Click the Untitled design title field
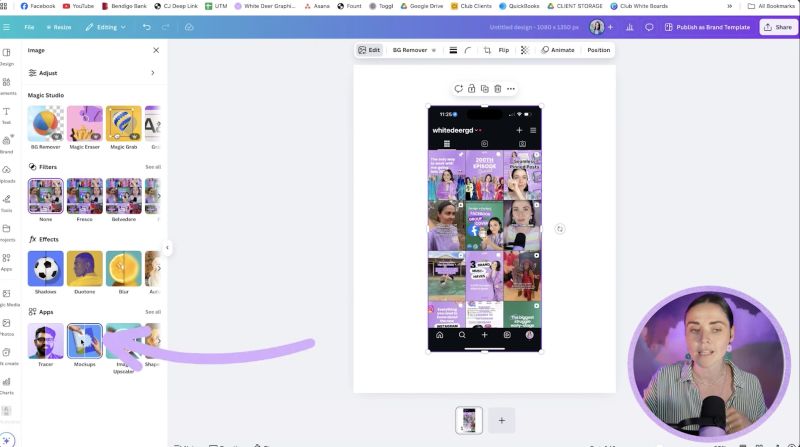 (x=534, y=27)
